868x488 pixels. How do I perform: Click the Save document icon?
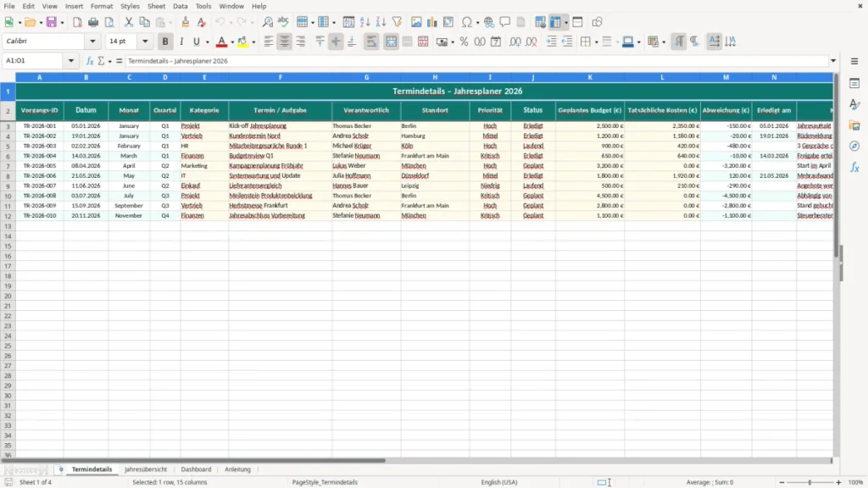click(52, 22)
